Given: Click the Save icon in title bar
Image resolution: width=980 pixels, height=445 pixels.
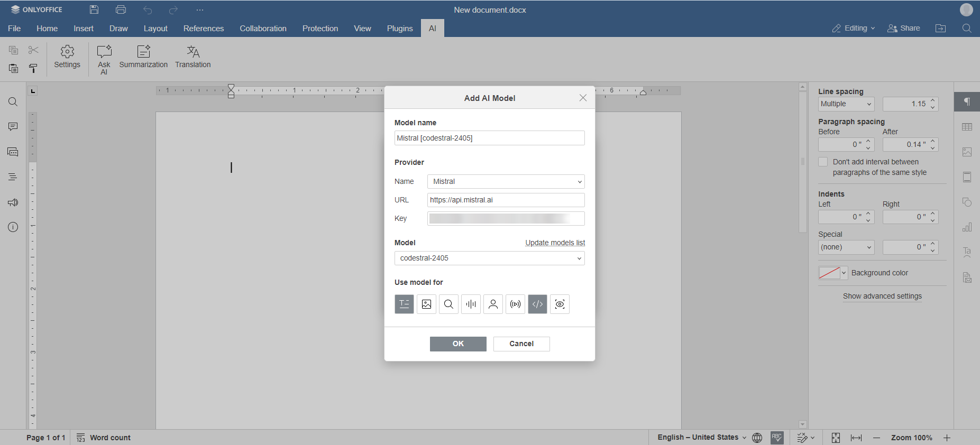Looking at the screenshot, I should coord(94,10).
